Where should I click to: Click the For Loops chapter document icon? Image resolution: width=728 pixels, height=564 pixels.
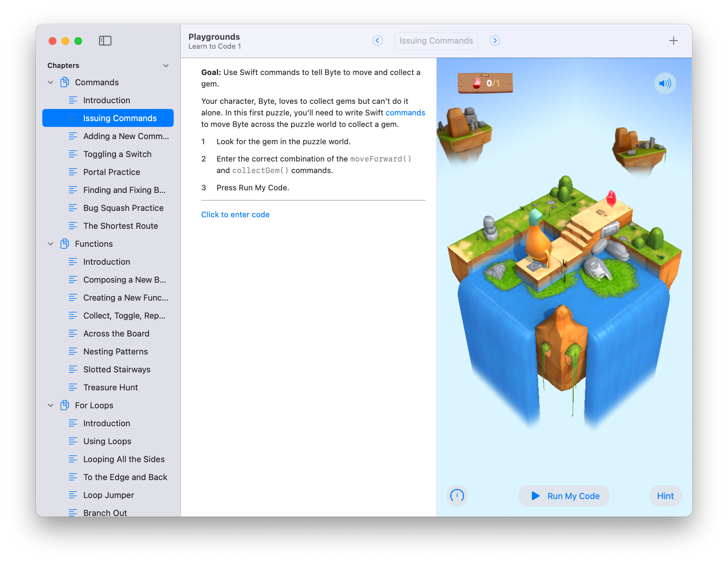click(65, 405)
